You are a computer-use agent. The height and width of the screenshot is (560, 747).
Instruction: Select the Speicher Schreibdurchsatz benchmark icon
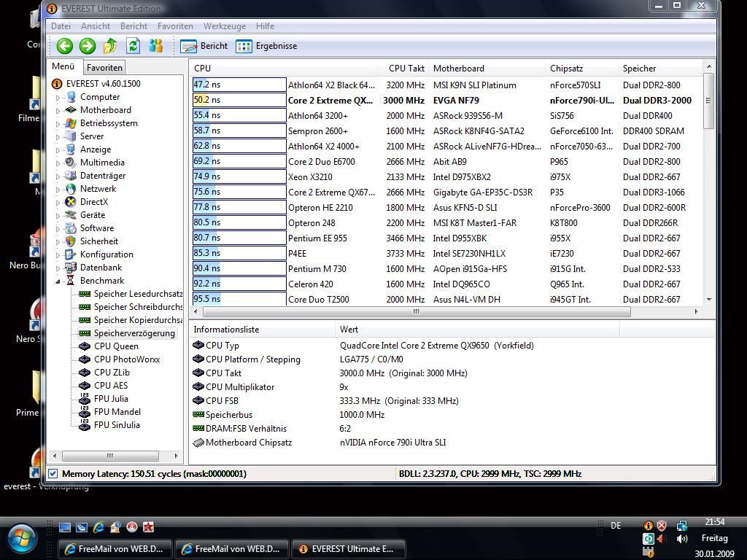(x=85, y=307)
